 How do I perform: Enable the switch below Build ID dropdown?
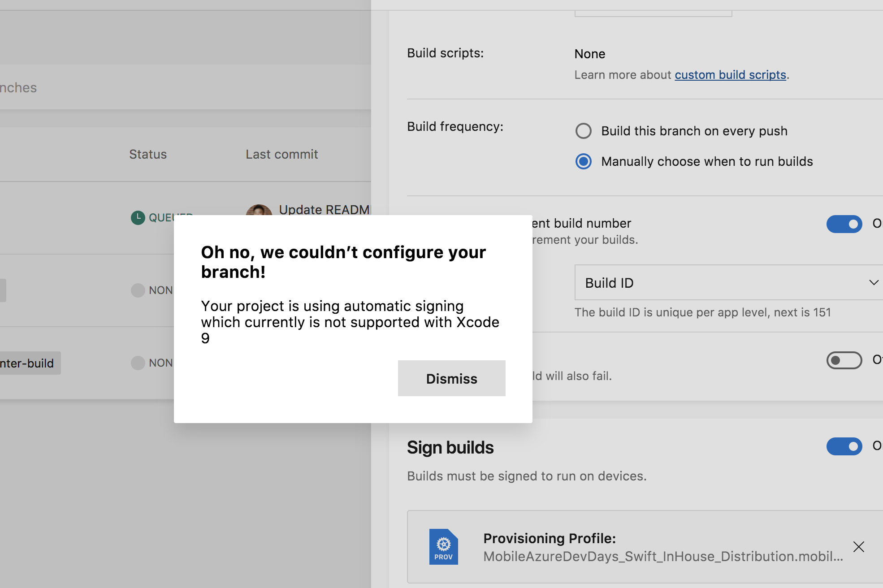pos(844,360)
